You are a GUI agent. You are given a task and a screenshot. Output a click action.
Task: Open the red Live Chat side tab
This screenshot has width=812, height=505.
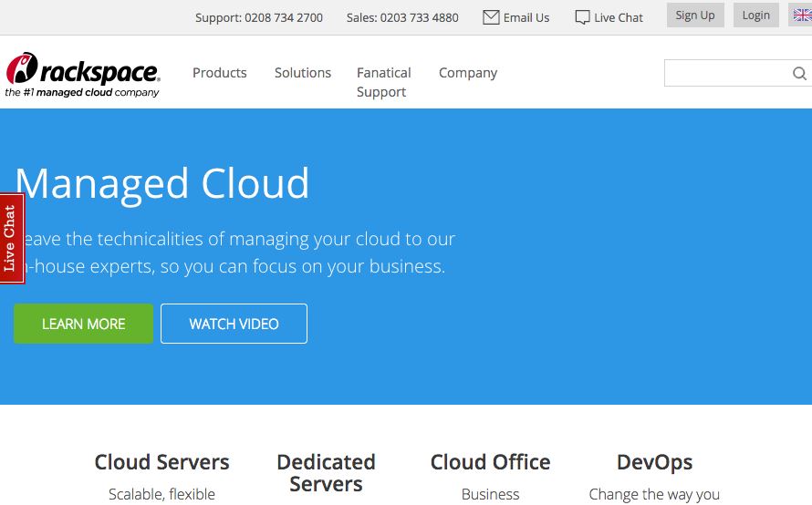click(x=12, y=239)
